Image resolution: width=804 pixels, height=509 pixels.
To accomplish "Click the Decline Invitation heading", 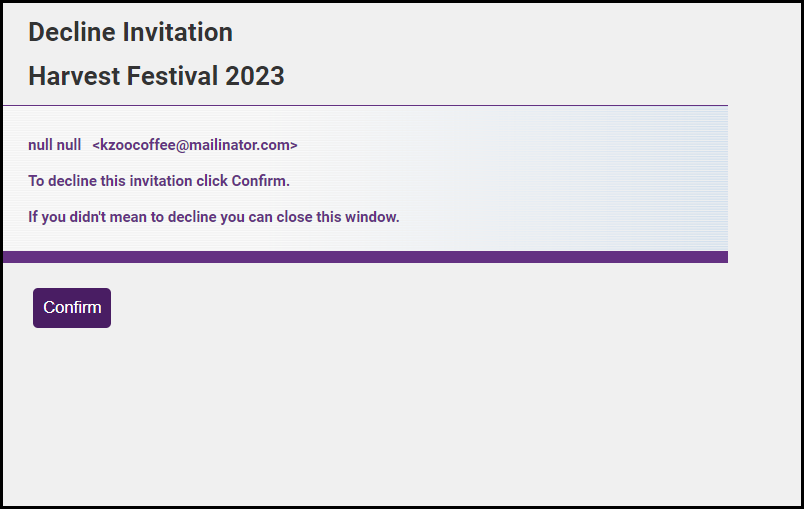I will (130, 32).
